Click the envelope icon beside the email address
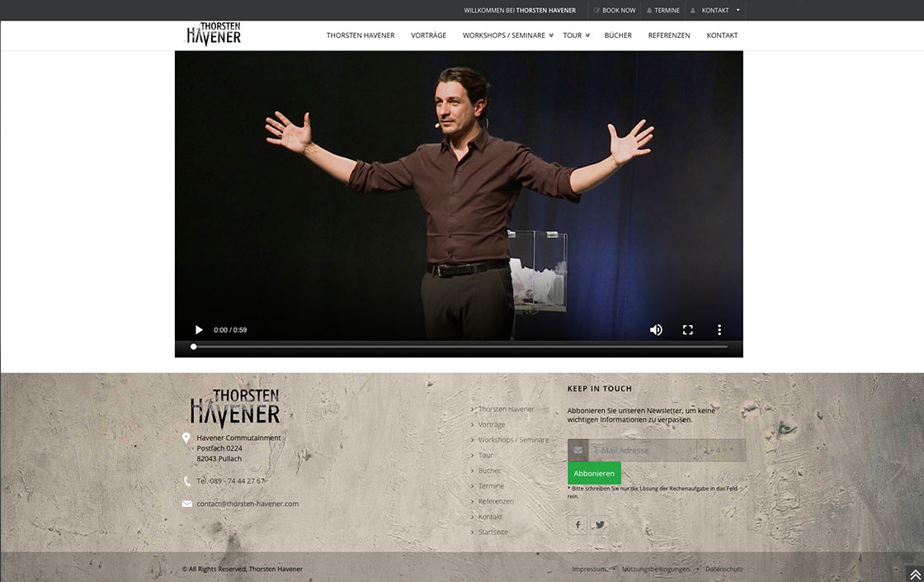 click(x=186, y=504)
